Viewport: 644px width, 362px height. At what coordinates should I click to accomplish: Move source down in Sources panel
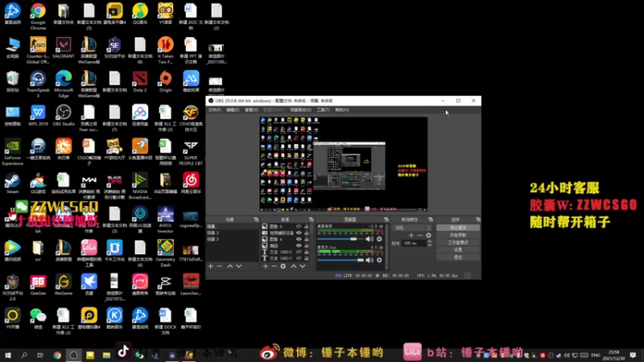(x=303, y=266)
